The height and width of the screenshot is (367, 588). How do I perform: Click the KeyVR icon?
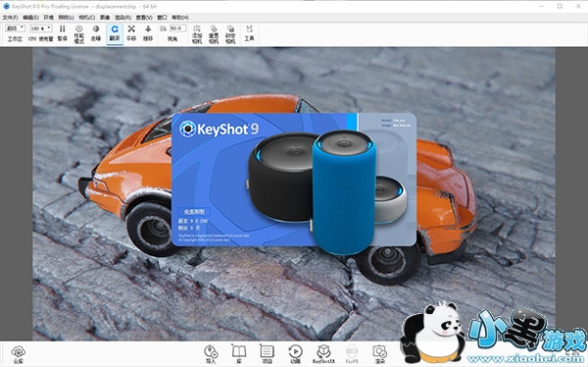[x=352, y=355]
